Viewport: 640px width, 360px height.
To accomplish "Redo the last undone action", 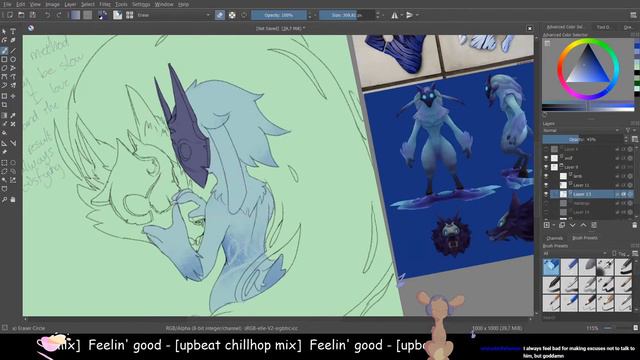I will click(59, 15).
